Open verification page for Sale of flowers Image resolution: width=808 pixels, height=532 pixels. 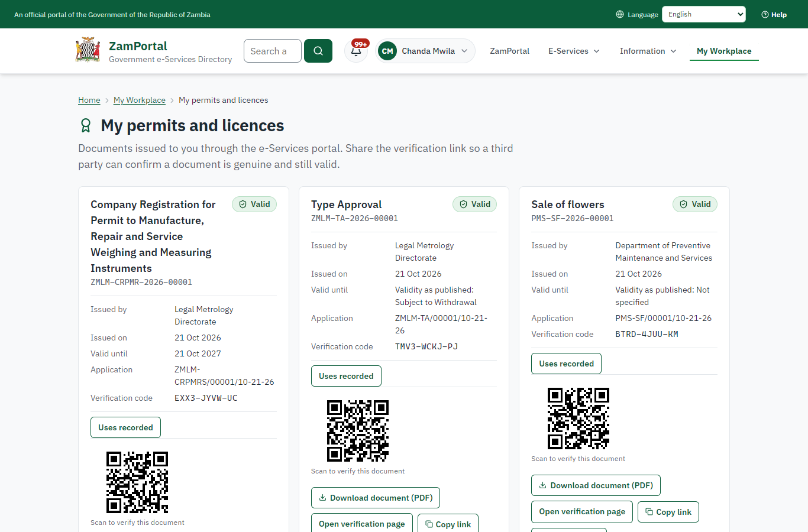point(582,511)
